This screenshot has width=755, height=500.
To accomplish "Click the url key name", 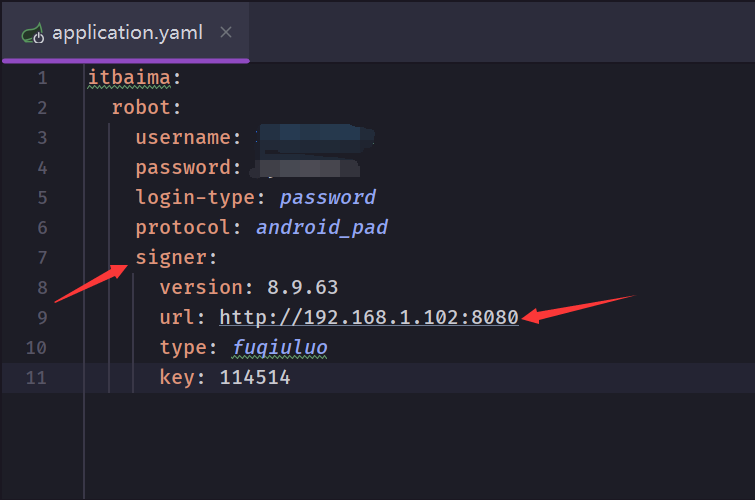I will 177,318.
